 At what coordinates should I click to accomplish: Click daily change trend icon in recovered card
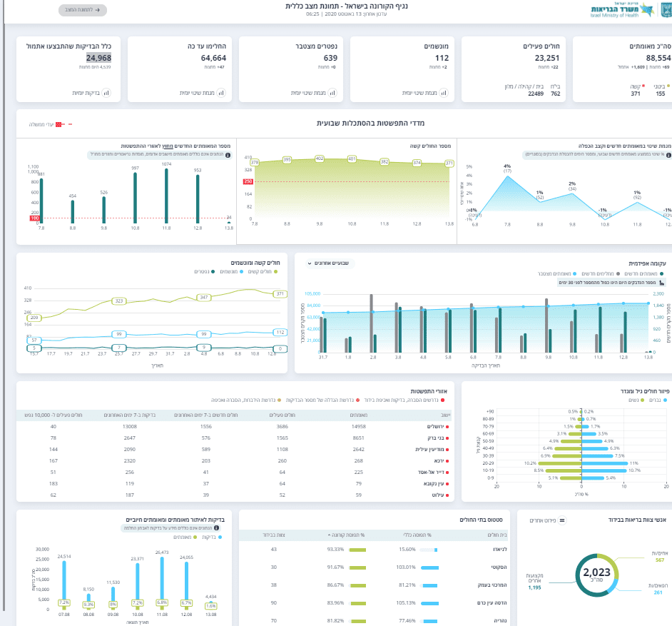221,93
